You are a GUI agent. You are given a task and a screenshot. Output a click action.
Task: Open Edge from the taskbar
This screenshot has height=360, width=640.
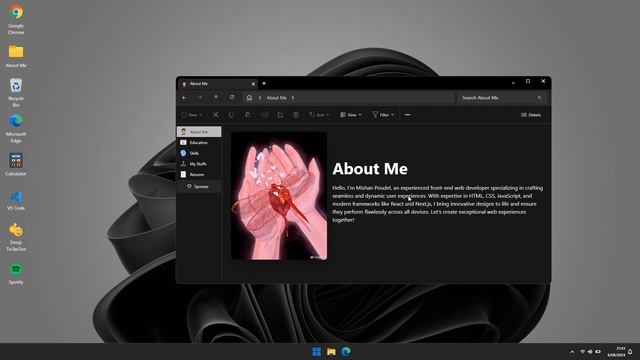(346, 351)
